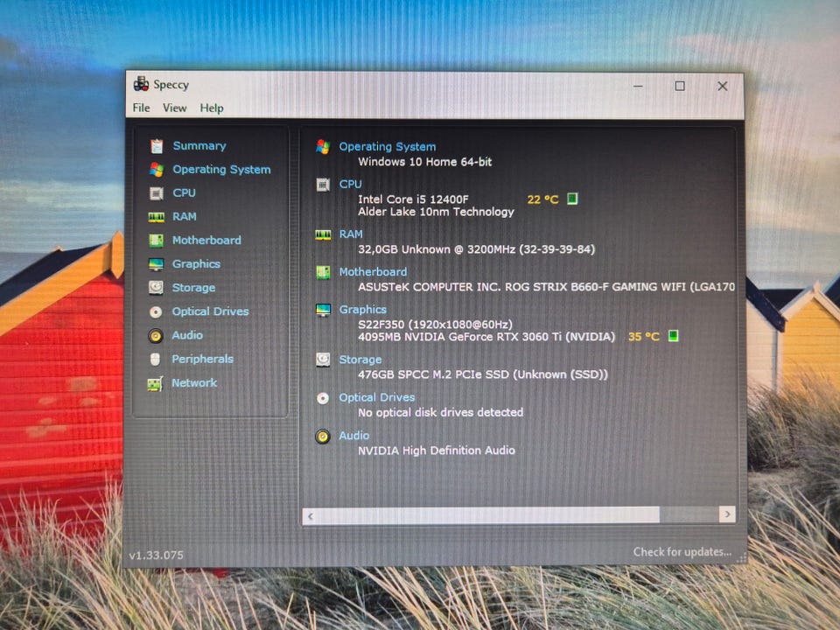This screenshot has width=840, height=630.
Task: Click the Motherboard icon in summary pane
Action: [323, 272]
